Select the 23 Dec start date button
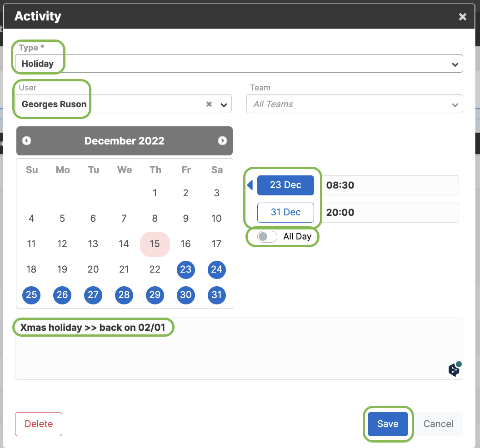 tap(285, 185)
